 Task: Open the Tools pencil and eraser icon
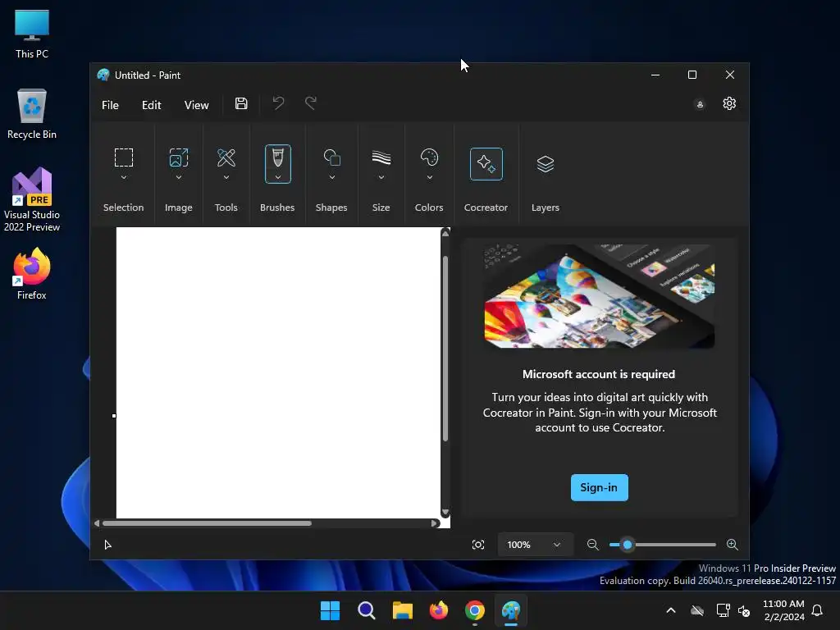click(226, 157)
